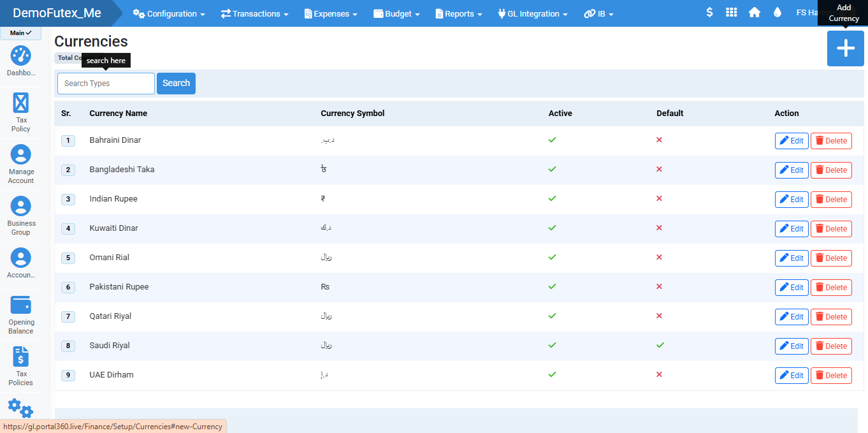
Task: Click the DemoFutex_Me brand logo
Action: point(57,13)
